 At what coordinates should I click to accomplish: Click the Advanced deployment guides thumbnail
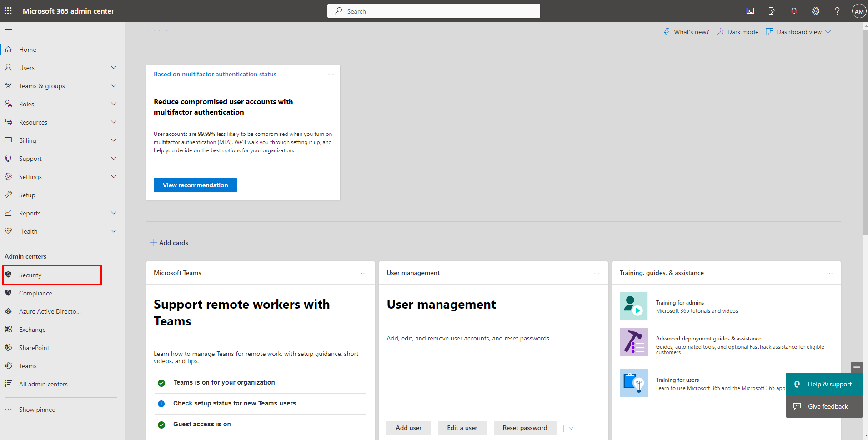(633, 342)
